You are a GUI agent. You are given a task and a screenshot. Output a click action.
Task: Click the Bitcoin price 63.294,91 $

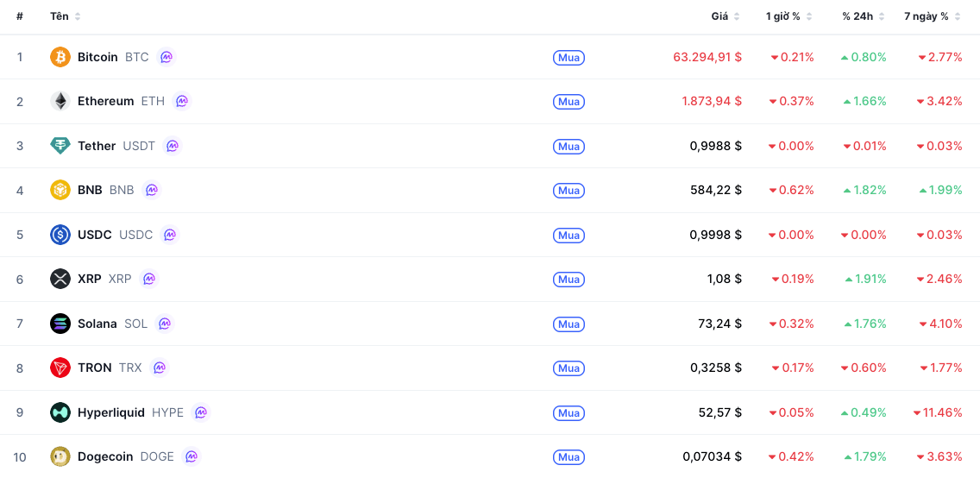point(707,58)
